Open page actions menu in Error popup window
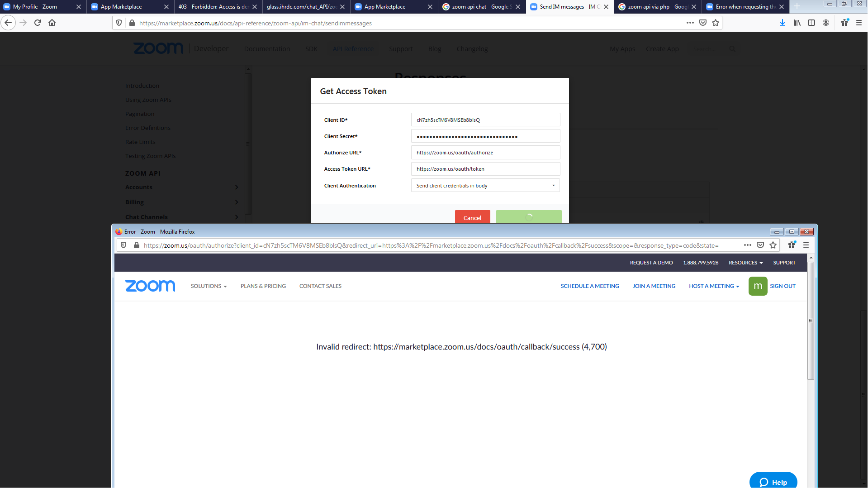Screen dimensions: 868x489 [x=748, y=245]
